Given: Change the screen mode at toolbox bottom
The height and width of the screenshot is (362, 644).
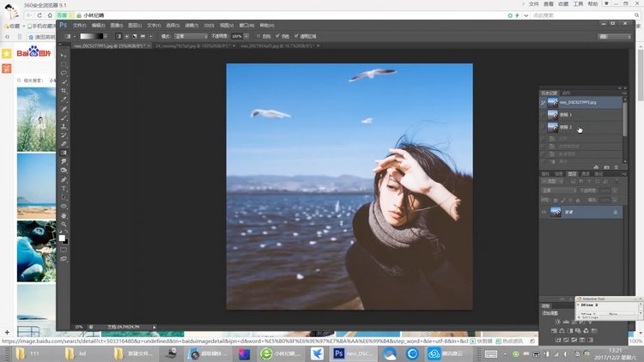Looking at the screenshot, I should (64, 259).
